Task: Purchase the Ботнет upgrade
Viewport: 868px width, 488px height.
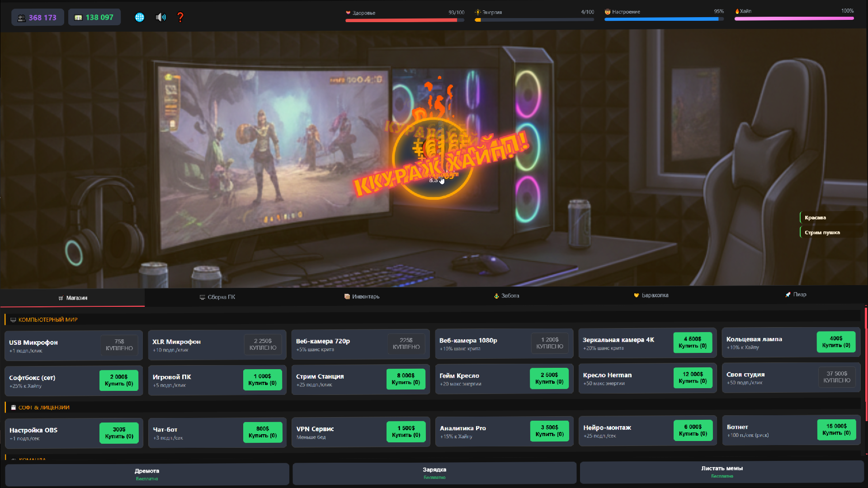Action: 836,430
